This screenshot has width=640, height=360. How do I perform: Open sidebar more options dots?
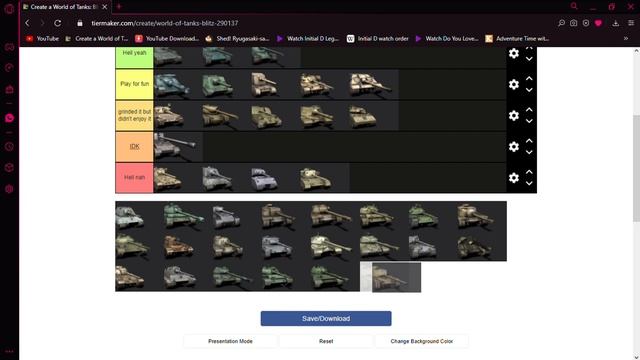(9, 351)
